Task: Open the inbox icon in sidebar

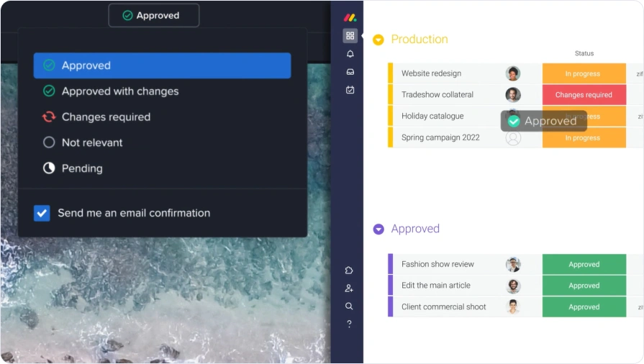Action: pyautogui.click(x=350, y=72)
